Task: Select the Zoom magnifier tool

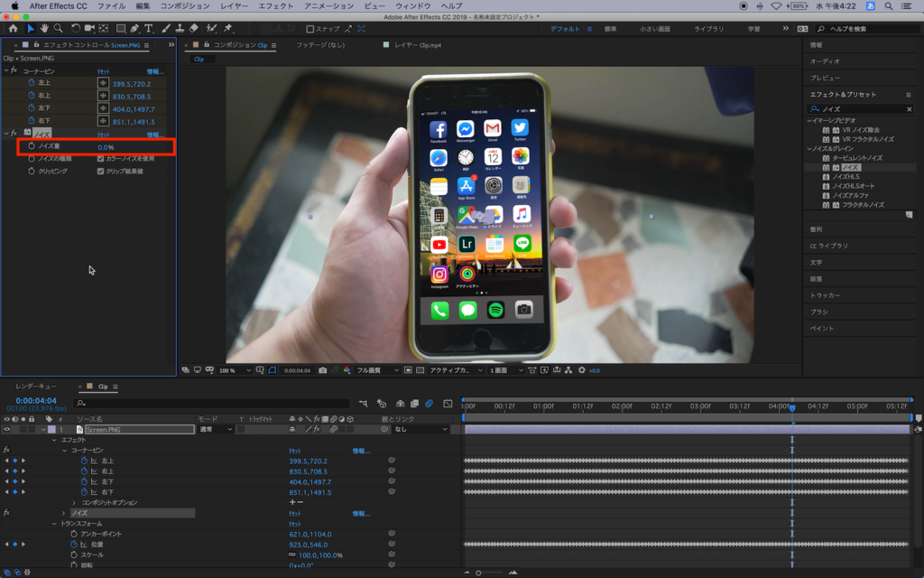Action: [59, 29]
